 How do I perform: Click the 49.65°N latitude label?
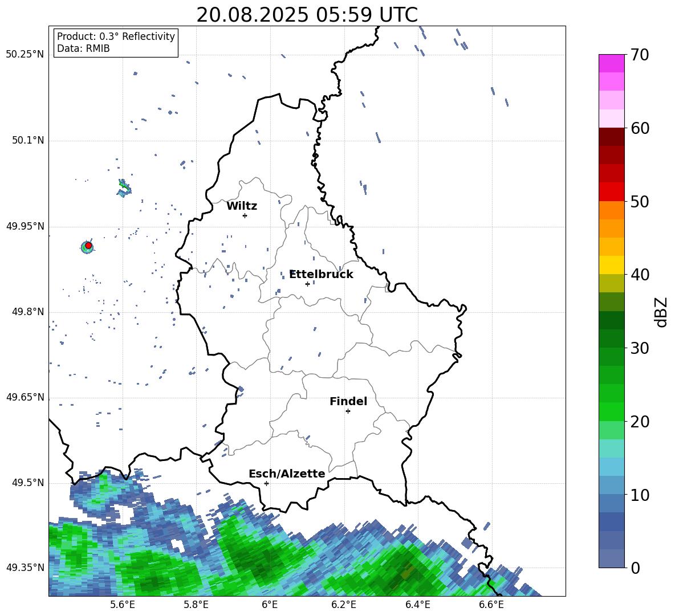(x=25, y=397)
